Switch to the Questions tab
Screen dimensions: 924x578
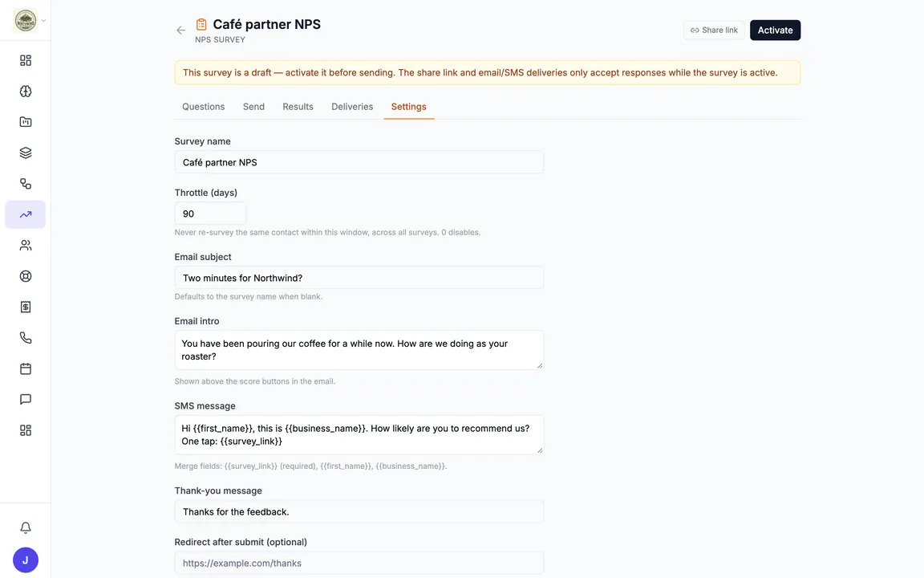203,107
